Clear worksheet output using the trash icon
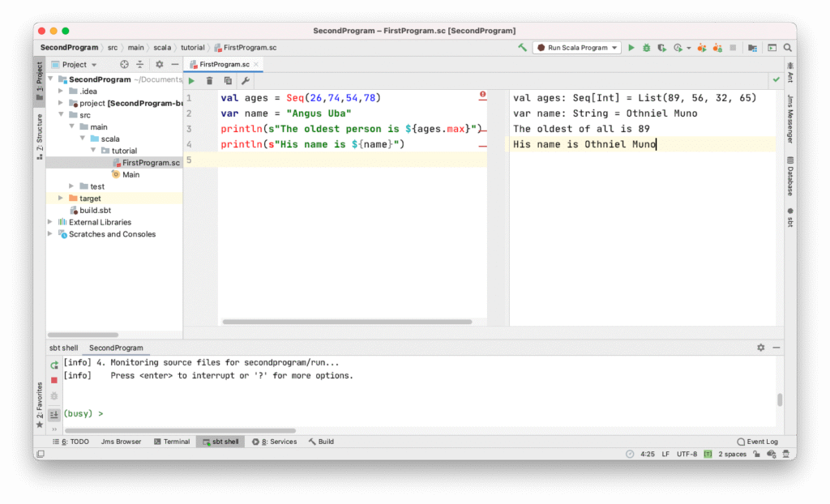This screenshot has width=830, height=504. coord(210,80)
